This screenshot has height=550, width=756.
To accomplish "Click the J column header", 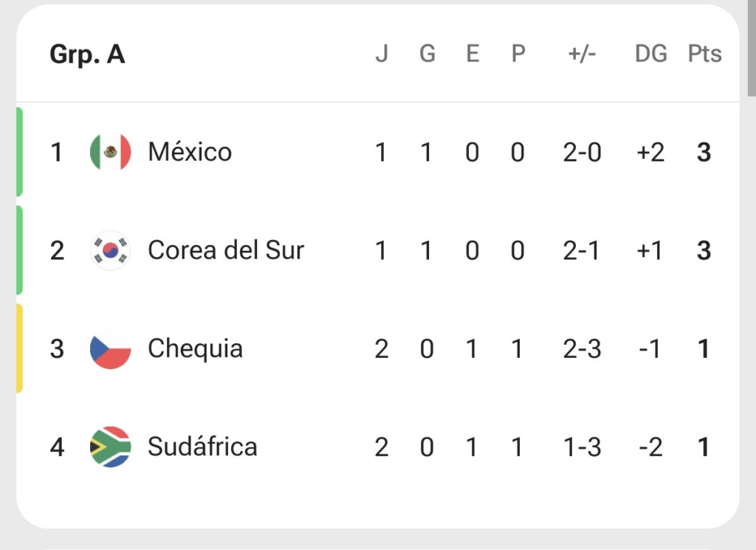I will coord(382,53).
